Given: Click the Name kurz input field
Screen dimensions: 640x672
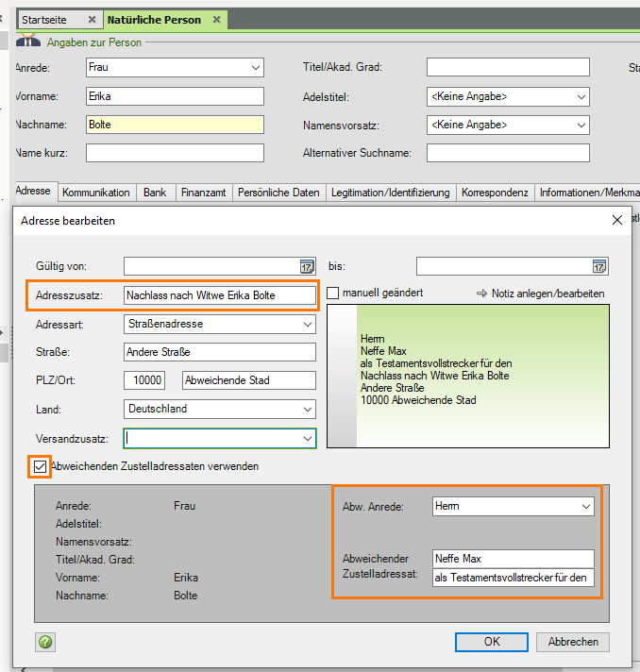Looking at the screenshot, I should [x=175, y=153].
